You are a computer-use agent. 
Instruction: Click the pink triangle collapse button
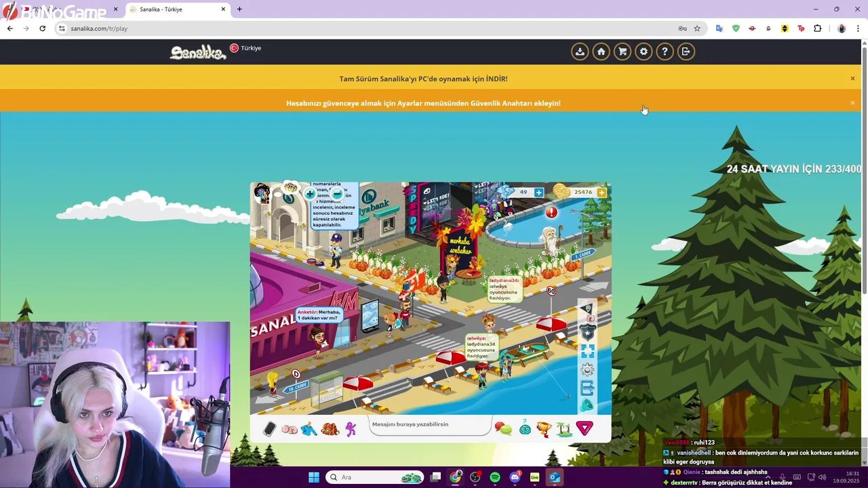[585, 428]
